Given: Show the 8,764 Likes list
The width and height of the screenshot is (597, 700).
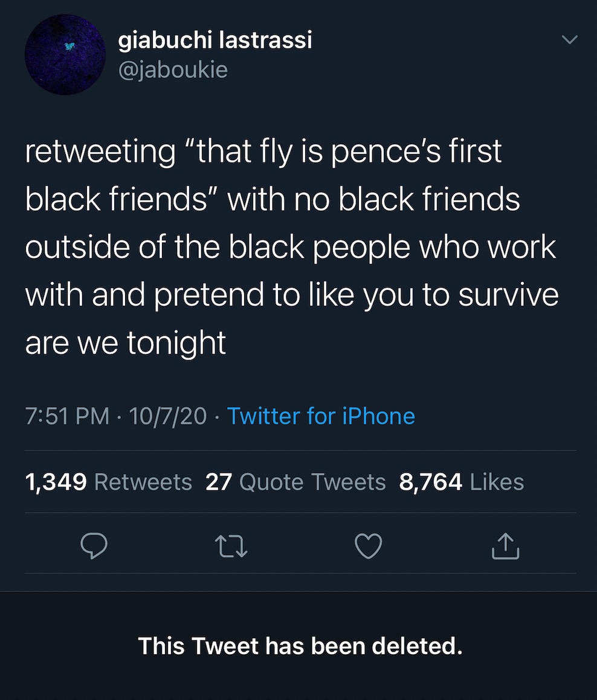Looking at the screenshot, I should [462, 482].
